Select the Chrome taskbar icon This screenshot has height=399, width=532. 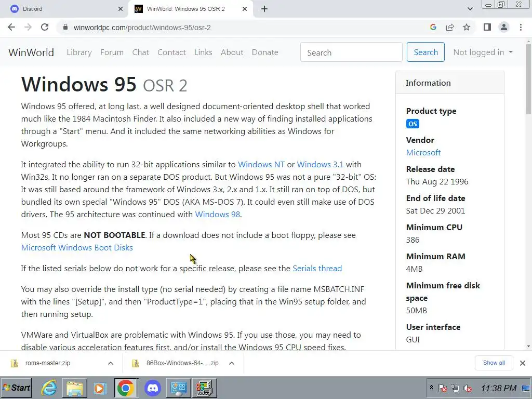click(126, 388)
